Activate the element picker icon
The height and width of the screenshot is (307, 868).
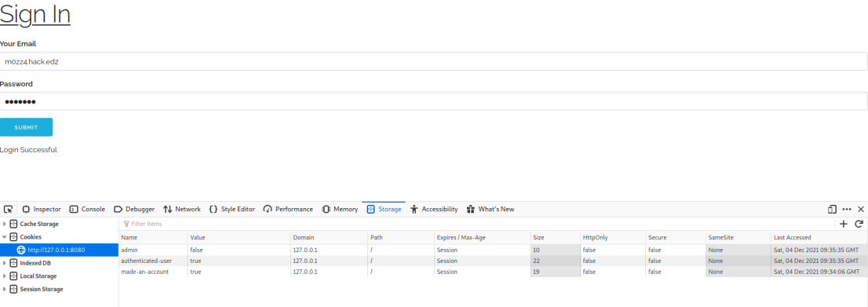[8, 210]
